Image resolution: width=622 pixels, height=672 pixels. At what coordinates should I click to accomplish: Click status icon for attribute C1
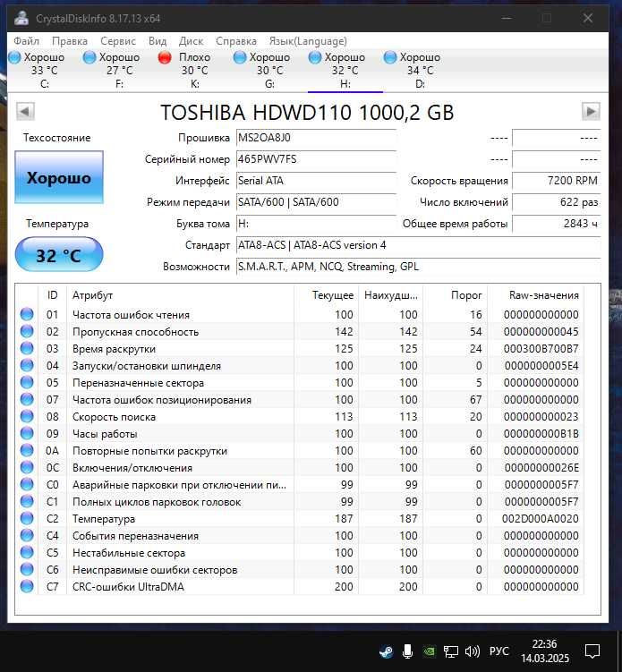coord(27,501)
